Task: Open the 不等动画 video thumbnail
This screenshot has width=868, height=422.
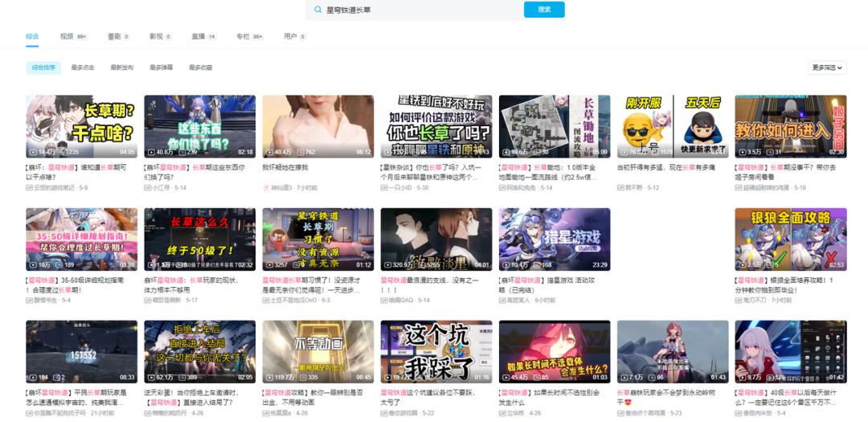Action: (x=317, y=352)
